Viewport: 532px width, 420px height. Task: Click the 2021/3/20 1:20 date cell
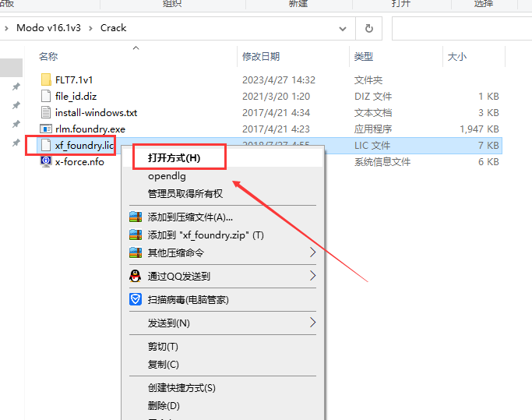click(276, 97)
